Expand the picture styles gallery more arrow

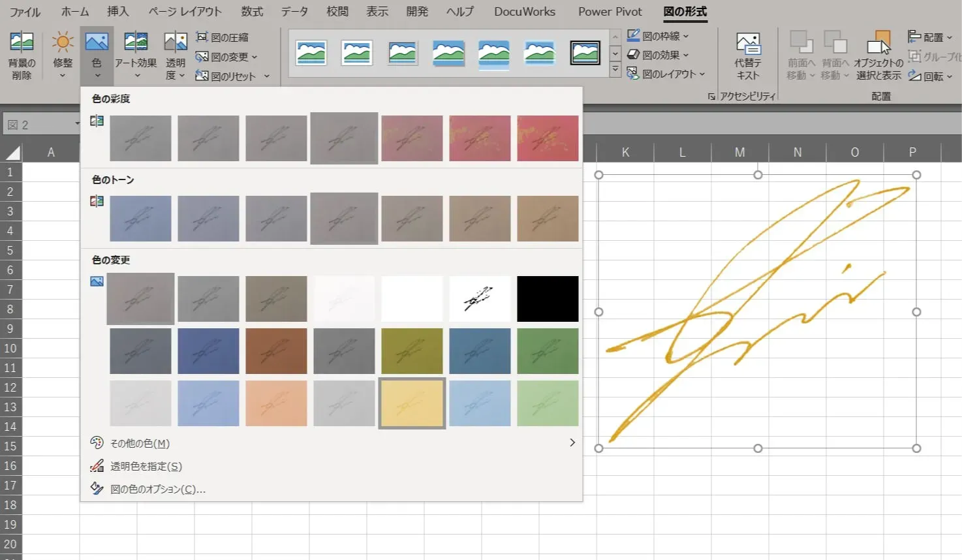point(615,69)
